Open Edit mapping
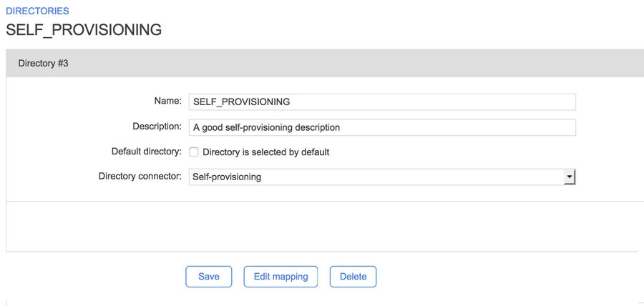The height and width of the screenshot is (306, 644). click(280, 277)
